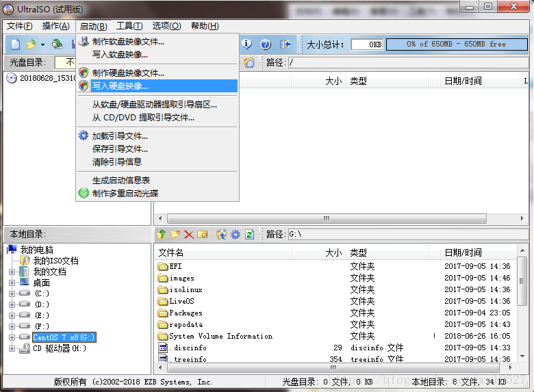Click the local New folder icon
Image resolution: width=534 pixels, height=392 pixels.
tap(175, 234)
